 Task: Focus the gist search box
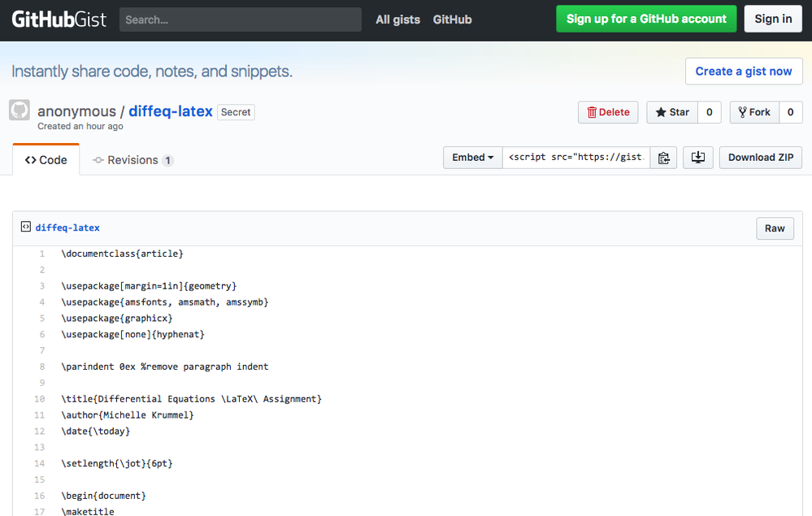[x=240, y=20]
